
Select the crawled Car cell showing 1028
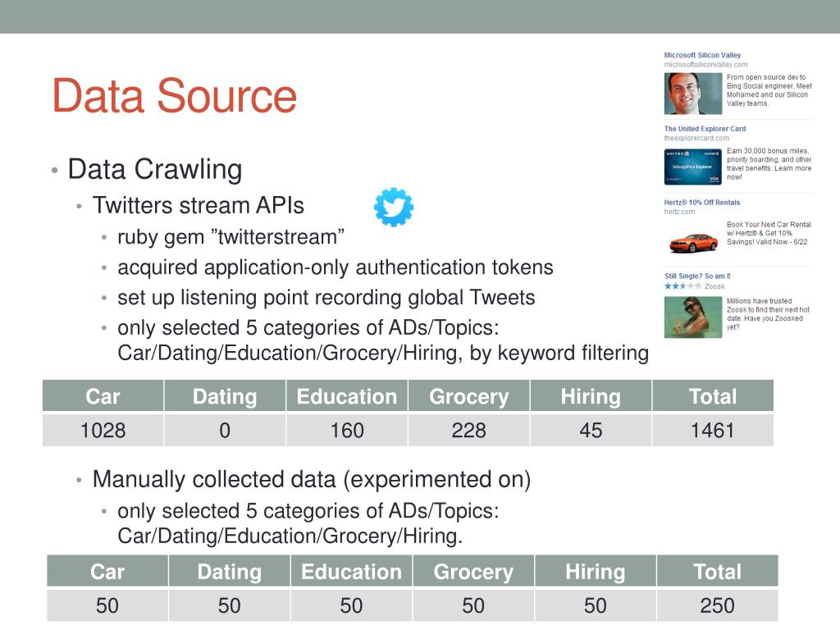[103, 430]
